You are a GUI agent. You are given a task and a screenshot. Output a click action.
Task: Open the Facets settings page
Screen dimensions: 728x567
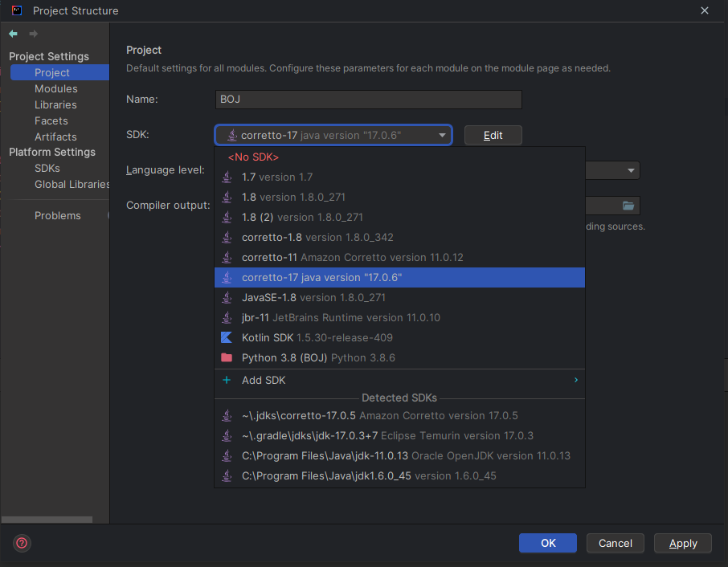coord(51,120)
